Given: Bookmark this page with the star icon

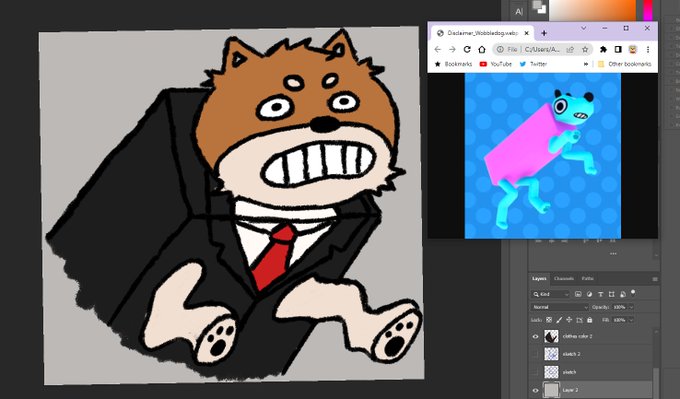Looking at the screenshot, I should [585, 49].
